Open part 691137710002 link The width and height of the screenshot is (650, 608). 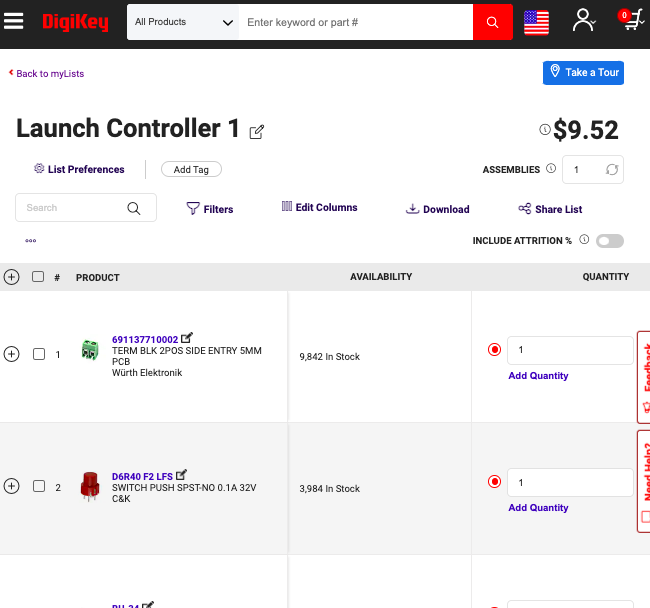(x=145, y=339)
